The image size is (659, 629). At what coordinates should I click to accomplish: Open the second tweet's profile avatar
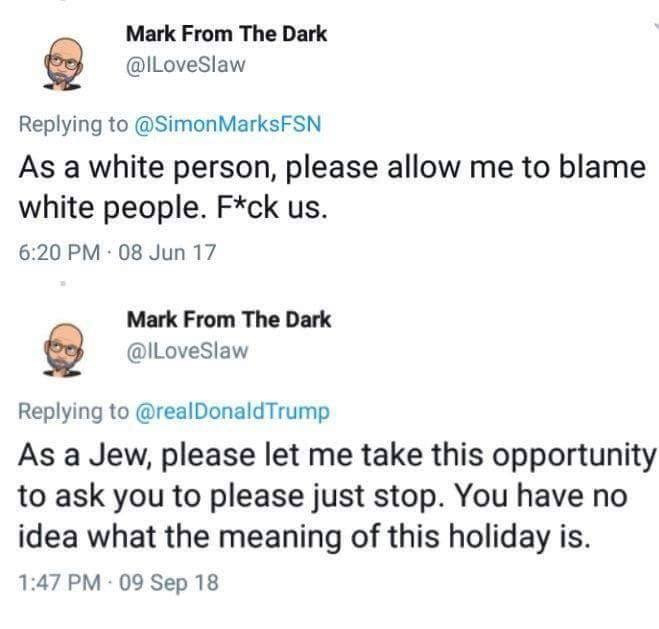(63, 350)
